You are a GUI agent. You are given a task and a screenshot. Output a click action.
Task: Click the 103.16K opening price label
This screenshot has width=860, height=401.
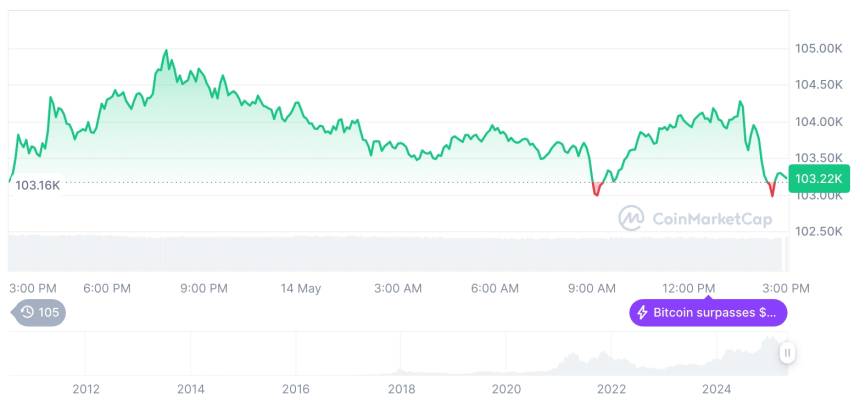[x=38, y=185]
